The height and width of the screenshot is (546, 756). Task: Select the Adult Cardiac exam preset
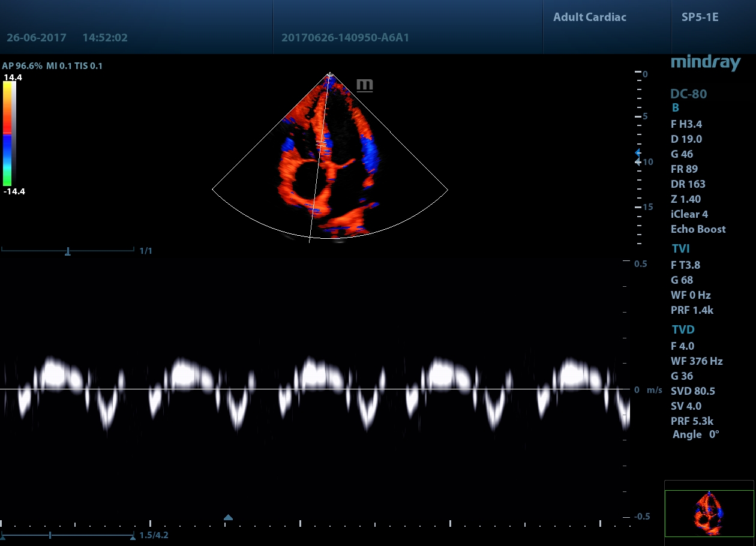pos(589,17)
